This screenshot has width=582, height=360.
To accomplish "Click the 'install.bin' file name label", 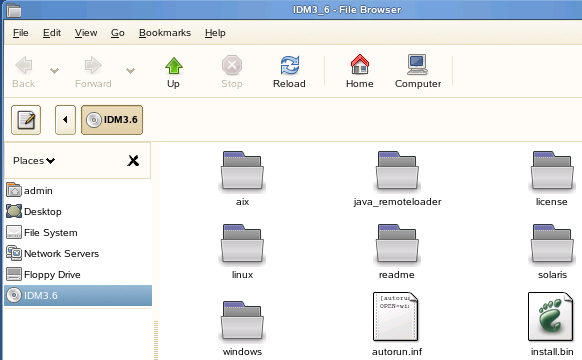I will [x=552, y=351].
